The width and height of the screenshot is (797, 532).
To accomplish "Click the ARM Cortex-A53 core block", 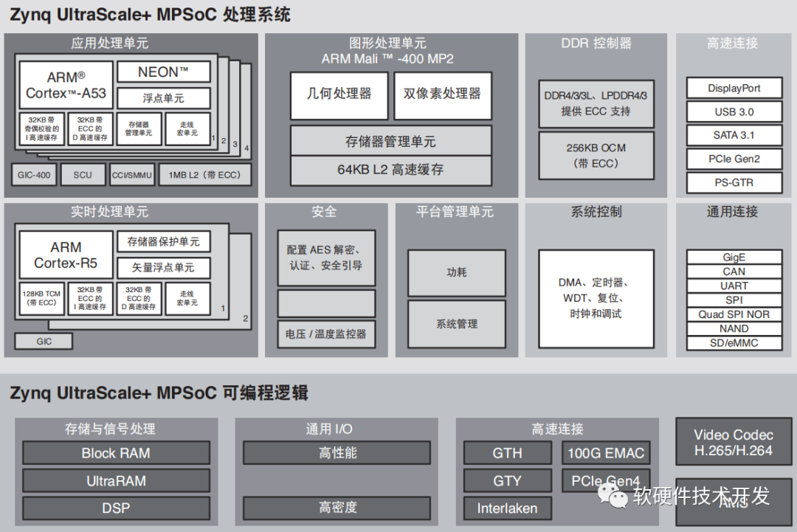I will coord(66,86).
